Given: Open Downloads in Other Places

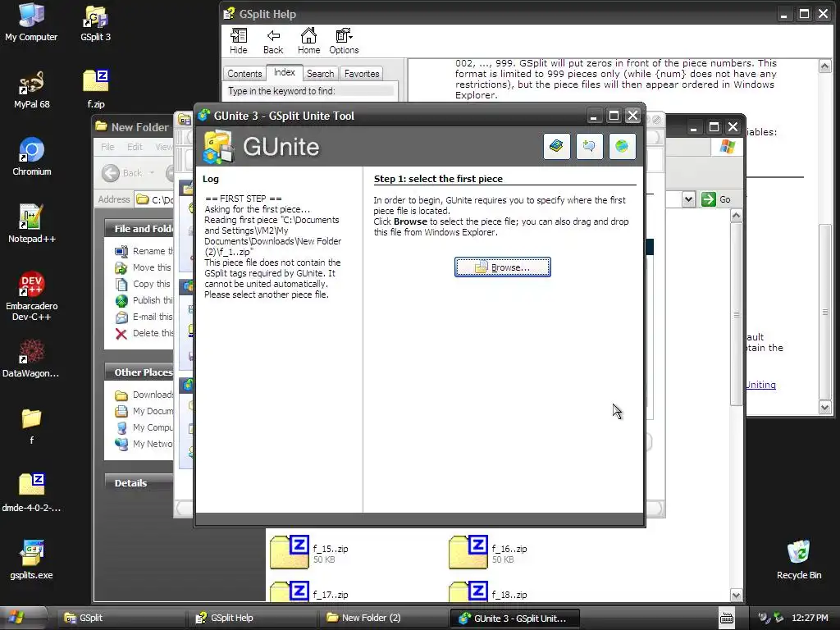Looking at the screenshot, I should pos(153,395).
